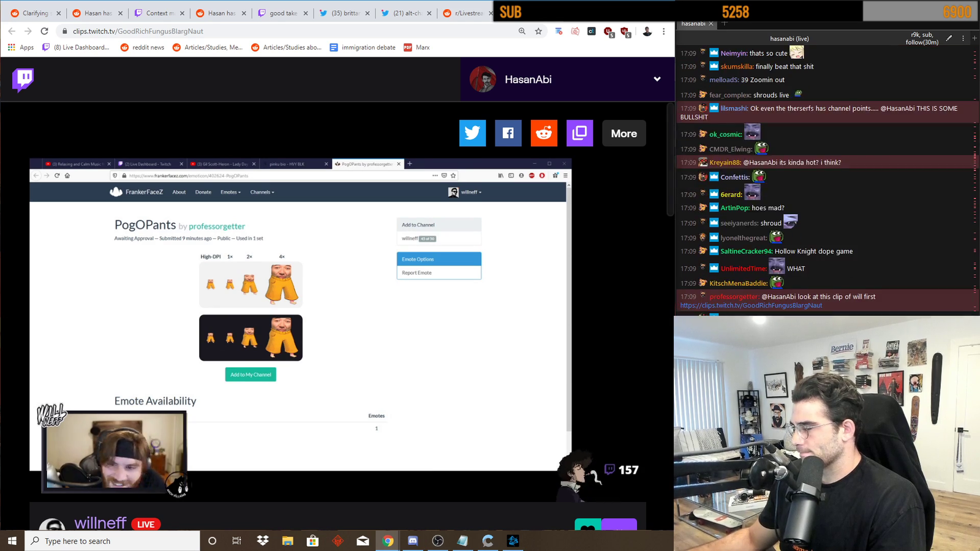Expand the HasanAbi channel dropdown
Image resolution: width=980 pixels, height=551 pixels.
pos(657,79)
